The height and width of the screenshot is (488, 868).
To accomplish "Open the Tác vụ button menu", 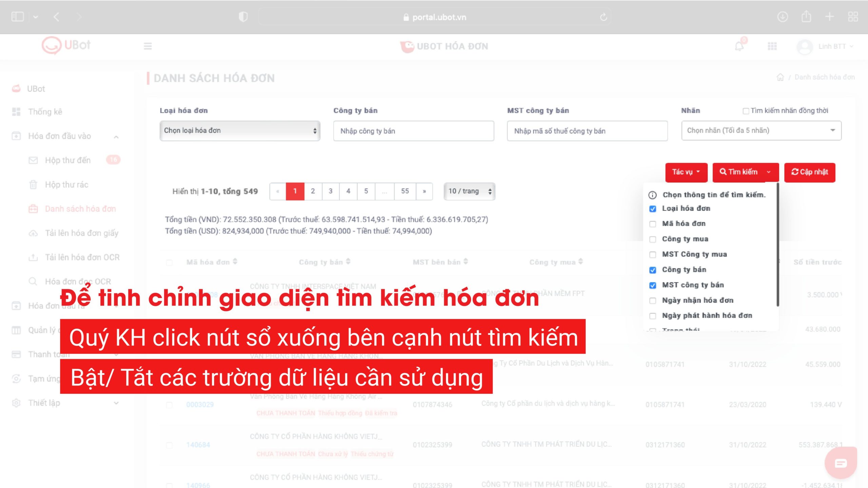I will point(686,172).
